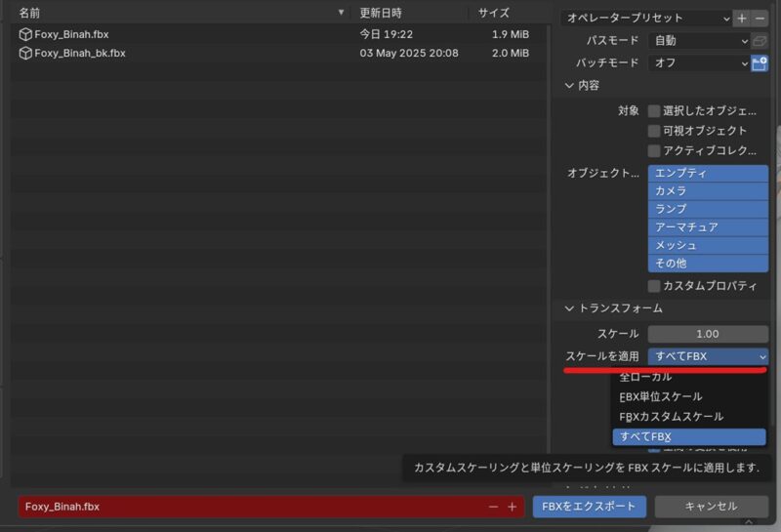Viewport: 781px width, 532px height.
Task: Collapse the トランスフォーム section
Action: point(570,308)
